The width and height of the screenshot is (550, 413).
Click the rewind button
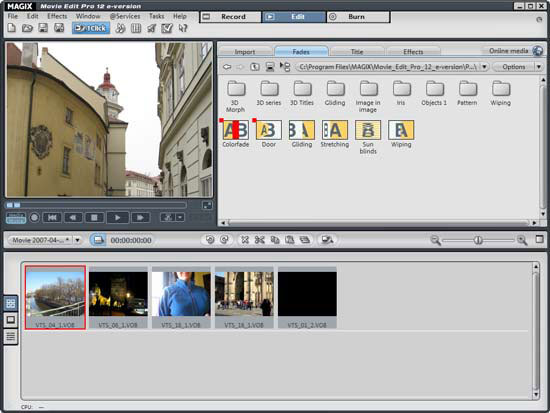click(73, 218)
